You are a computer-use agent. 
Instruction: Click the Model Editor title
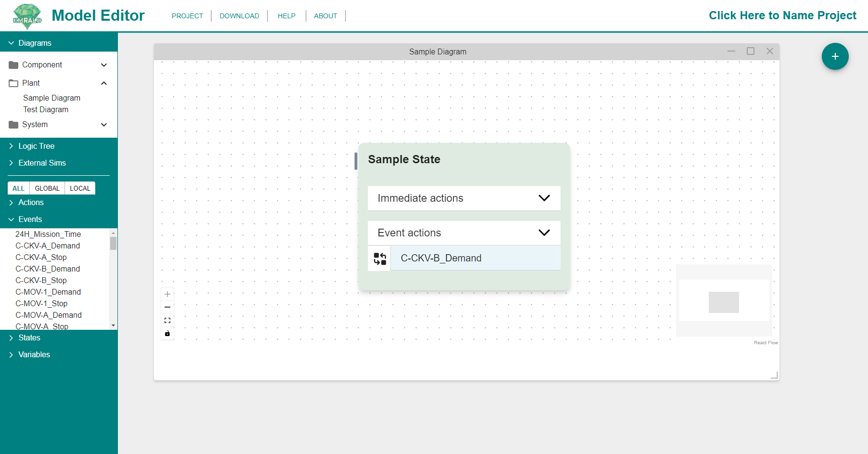pyautogui.click(x=98, y=15)
